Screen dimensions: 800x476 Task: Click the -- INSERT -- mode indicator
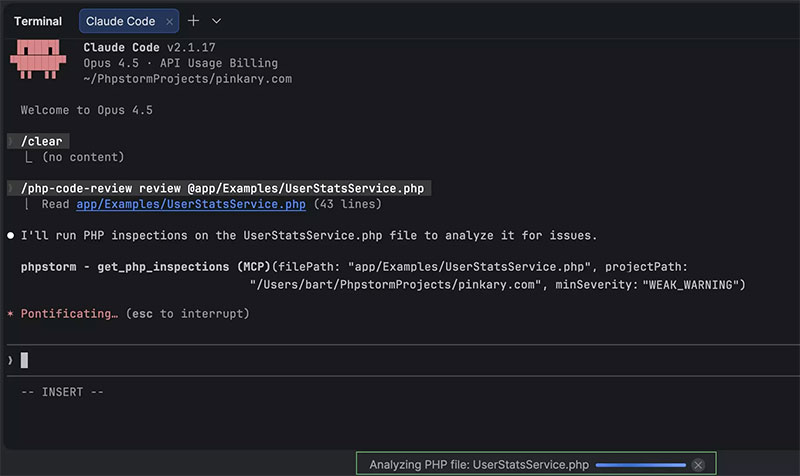(62, 391)
